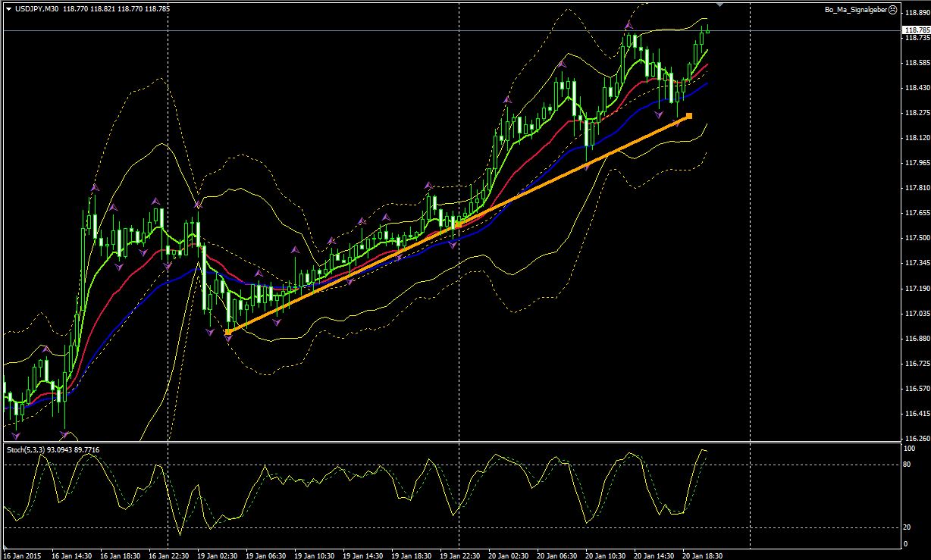The width and height of the screenshot is (931, 560).
Task: Click the current price label 118.785
Action: pyautogui.click(x=917, y=30)
